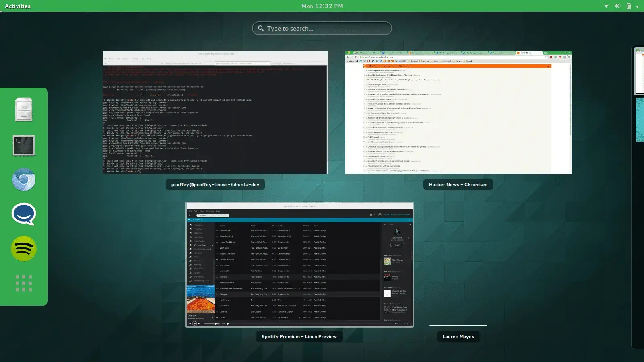This screenshot has width=644, height=362.
Task: Select the Spotify Premium window preview
Action: coord(299,265)
